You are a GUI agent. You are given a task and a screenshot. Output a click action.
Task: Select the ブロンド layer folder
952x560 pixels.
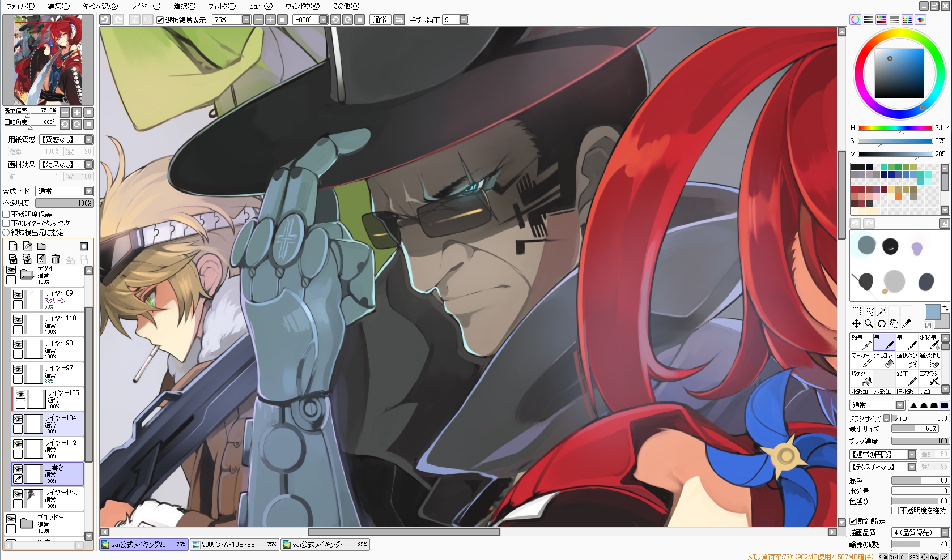click(44, 524)
